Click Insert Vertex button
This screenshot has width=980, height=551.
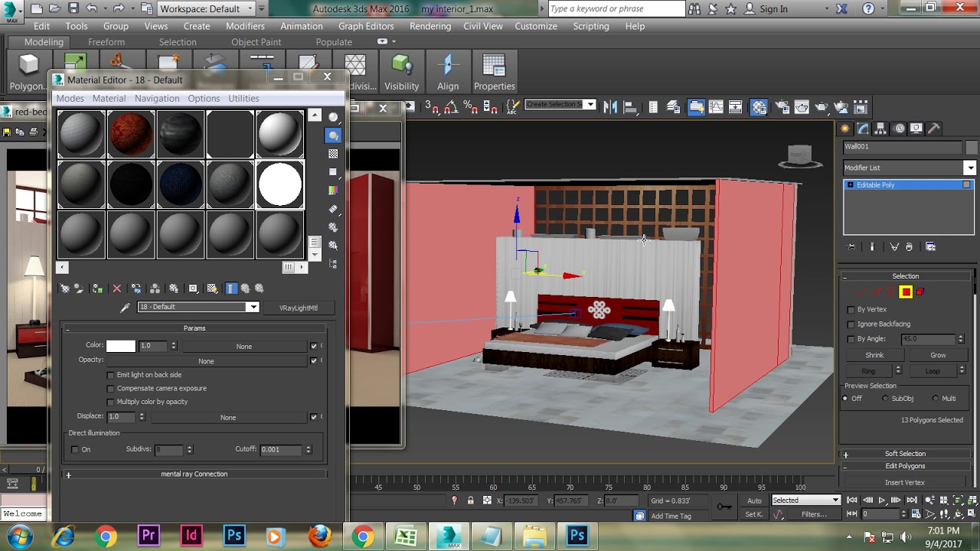tap(905, 483)
